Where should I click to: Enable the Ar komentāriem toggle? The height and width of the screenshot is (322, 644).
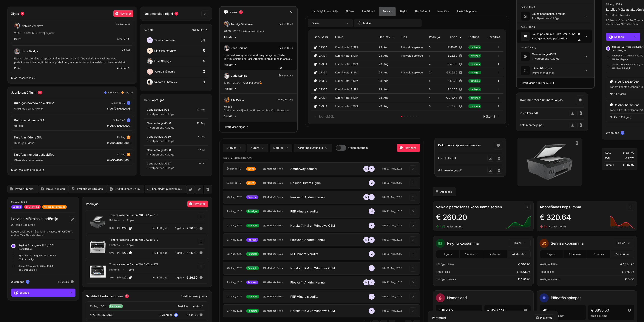(x=341, y=148)
